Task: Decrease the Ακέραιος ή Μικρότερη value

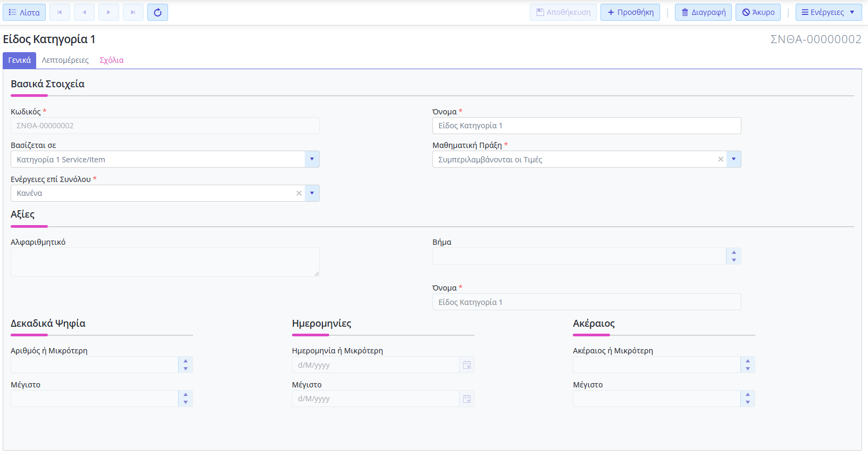Action: coord(748,368)
